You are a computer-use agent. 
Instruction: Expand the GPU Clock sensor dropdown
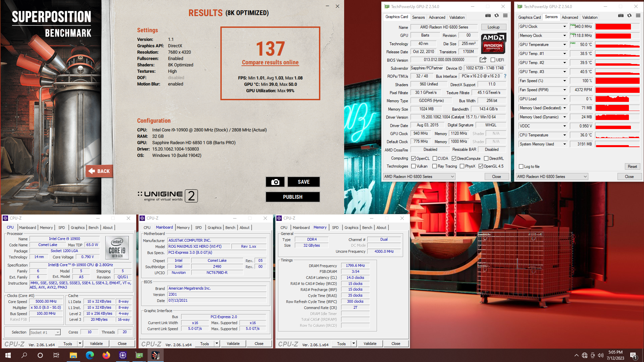pyautogui.click(x=565, y=26)
